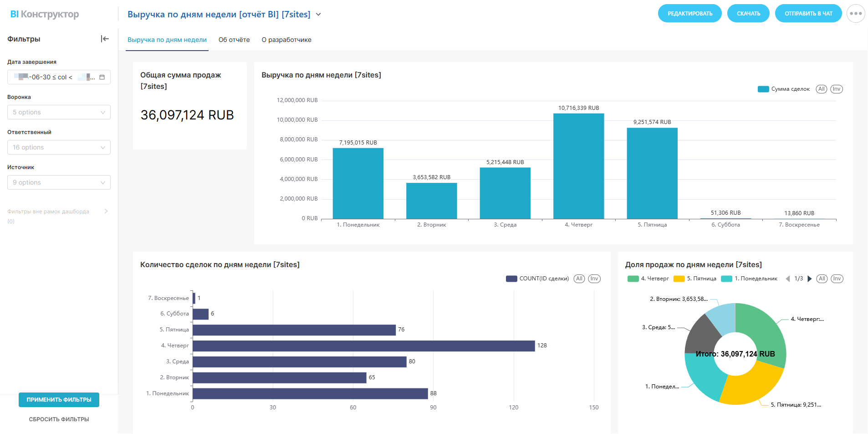Open the Источник filter dropdown
This screenshot has width=868, height=434.
[x=59, y=183]
